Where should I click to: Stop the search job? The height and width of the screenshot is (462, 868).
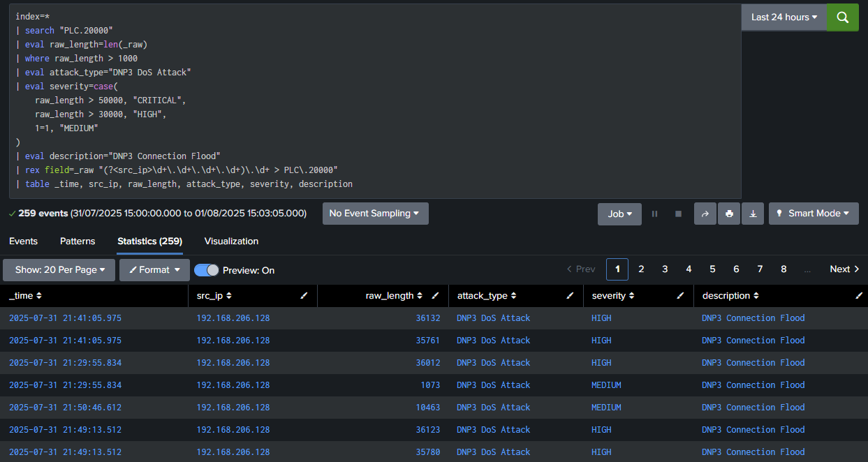[678, 214]
